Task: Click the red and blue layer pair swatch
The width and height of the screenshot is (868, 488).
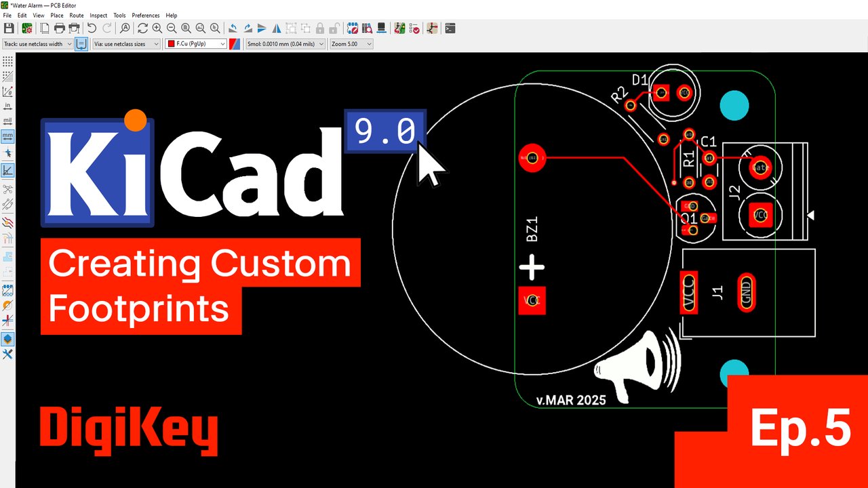Action: coord(235,44)
